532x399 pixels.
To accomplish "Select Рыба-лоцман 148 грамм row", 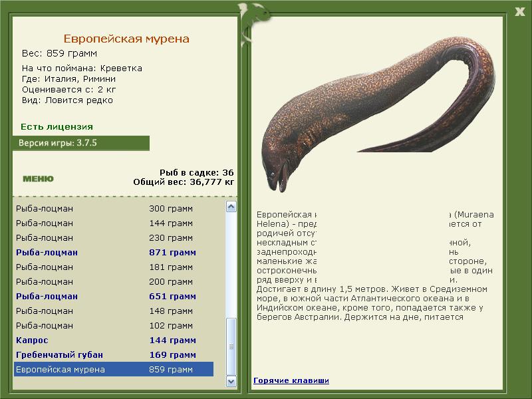I will (x=114, y=311).
